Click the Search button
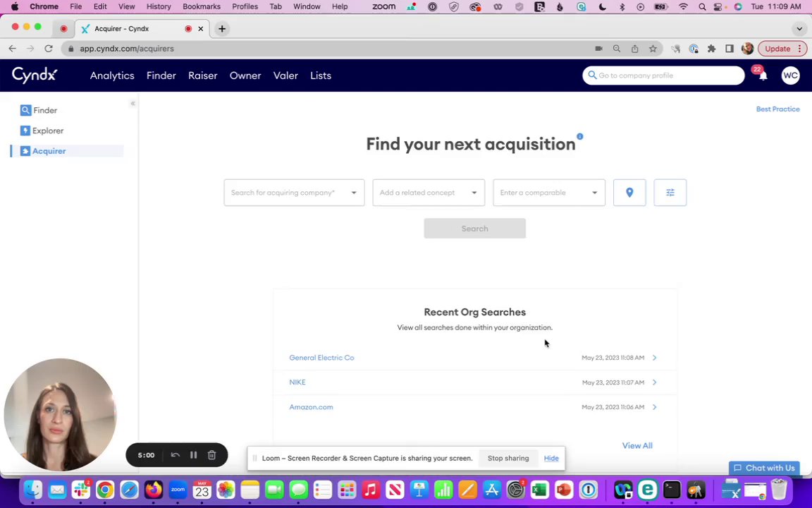812x508 pixels. pos(474,229)
